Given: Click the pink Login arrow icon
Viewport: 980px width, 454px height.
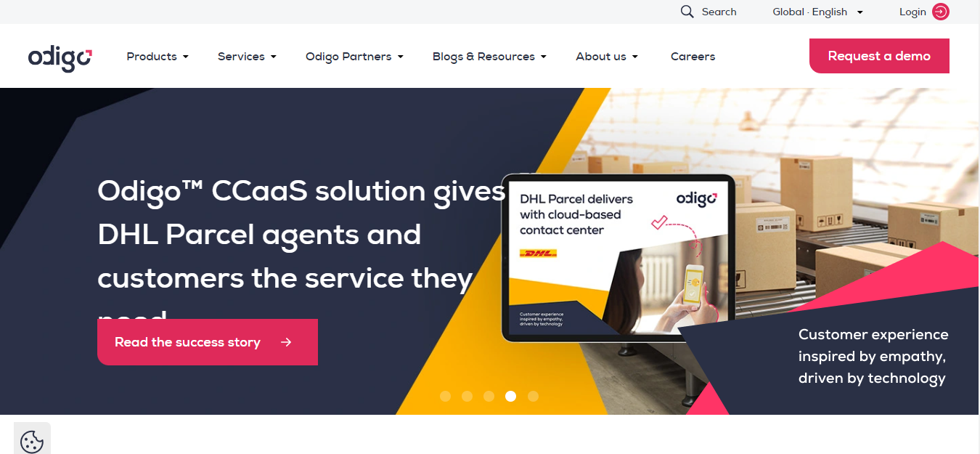Looking at the screenshot, I should [x=941, y=12].
